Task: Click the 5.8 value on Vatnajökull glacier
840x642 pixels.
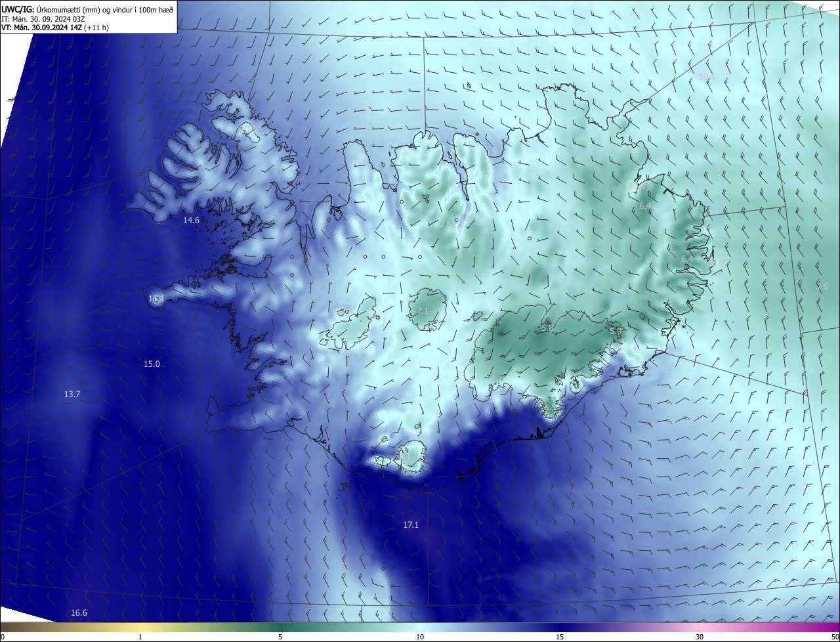Action: pyautogui.click(x=547, y=328)
